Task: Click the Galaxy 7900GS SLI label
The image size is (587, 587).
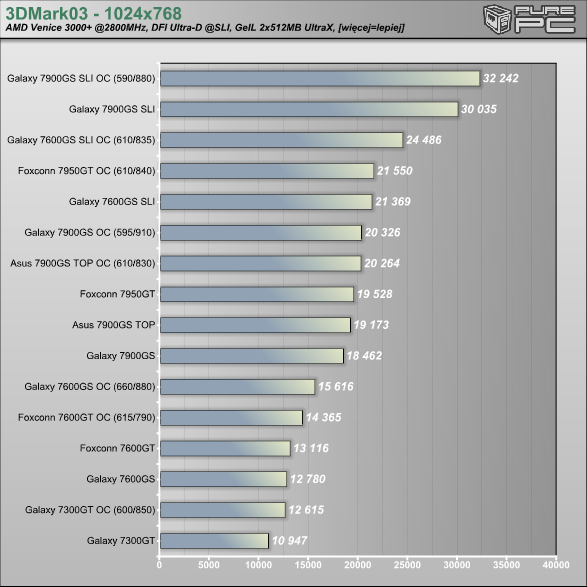Action: tap(112, 109)
